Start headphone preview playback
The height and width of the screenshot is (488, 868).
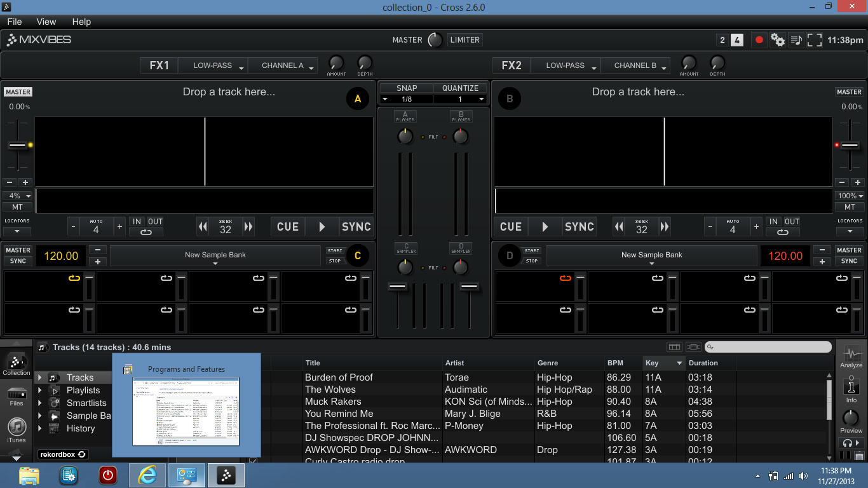(x=850, y=443)
